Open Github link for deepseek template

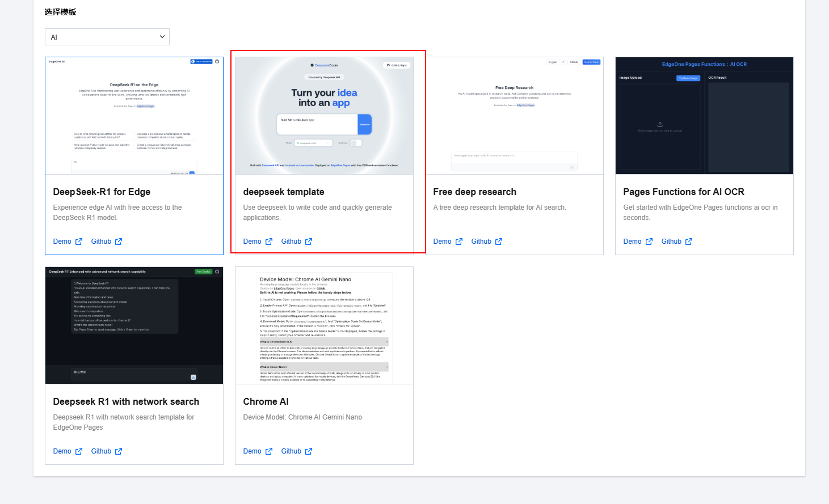point(291,242)
